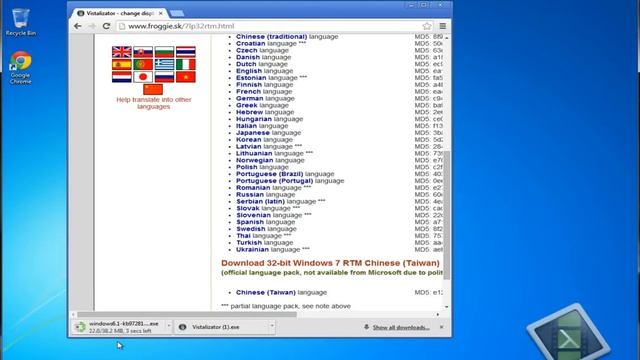Click the horizontal scrollbar thumb
640x360 pixels.
187,314
